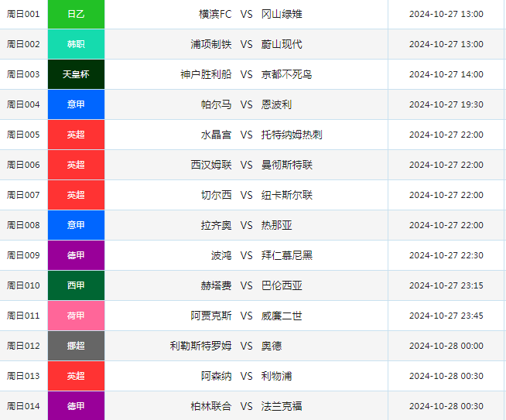Select away team 利物浦

[x=276, y=376]
